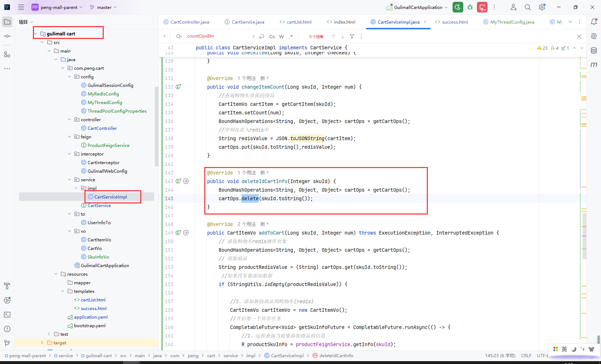Expand the find bar to replace mode

[164, 36]
